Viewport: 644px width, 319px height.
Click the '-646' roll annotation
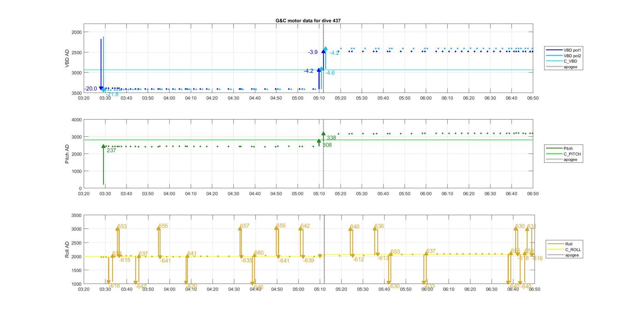258,287
